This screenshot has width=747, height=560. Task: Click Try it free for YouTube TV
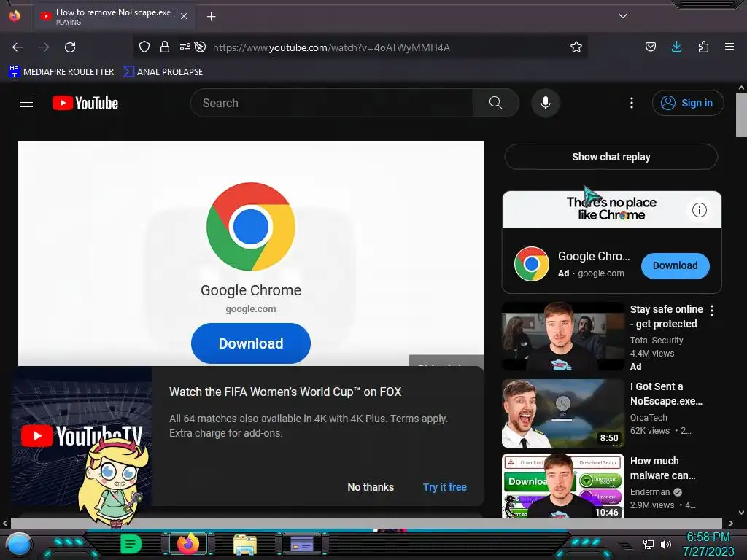click(445, 487)
